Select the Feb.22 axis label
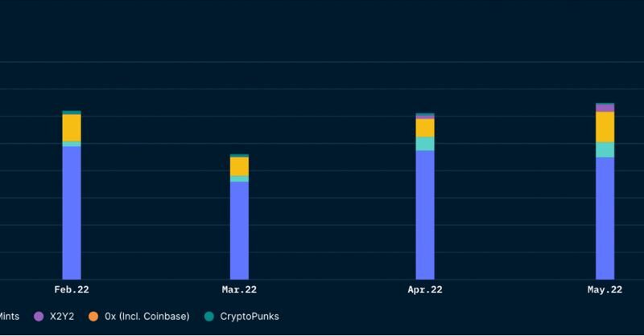This screenshot has height=336, width=644. coord(72,289)
